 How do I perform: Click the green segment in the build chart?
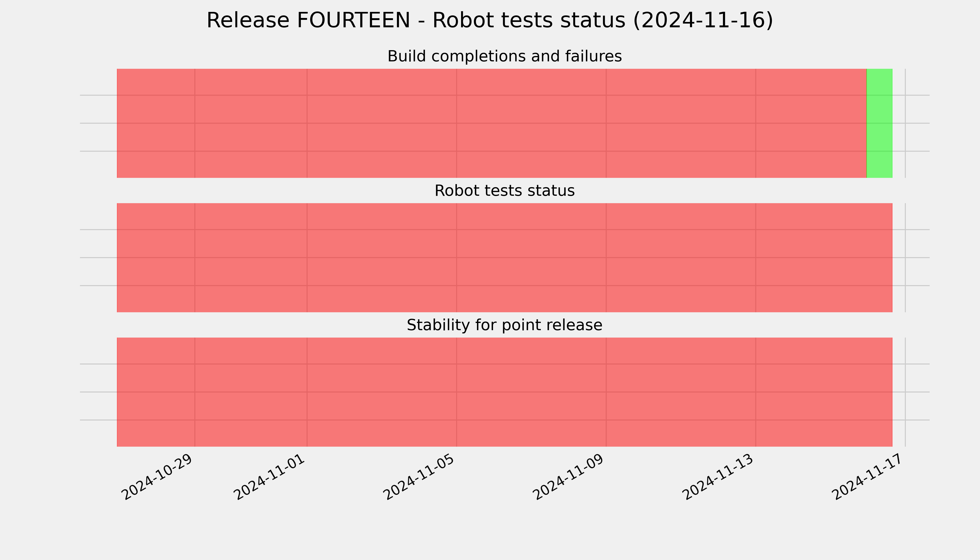coord(879,123)
